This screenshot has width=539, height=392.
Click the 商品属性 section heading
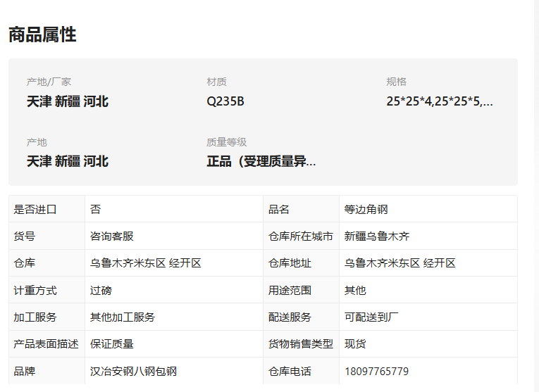coord(42,34)
